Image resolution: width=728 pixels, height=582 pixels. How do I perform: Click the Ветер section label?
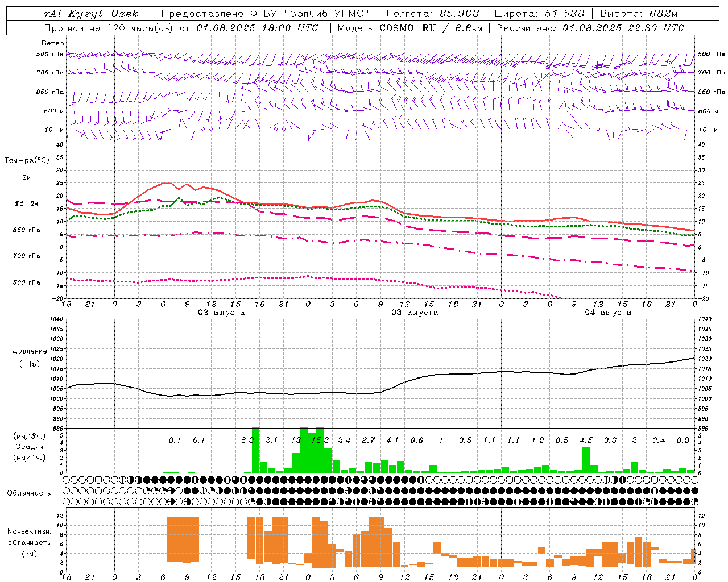point(53,43)
